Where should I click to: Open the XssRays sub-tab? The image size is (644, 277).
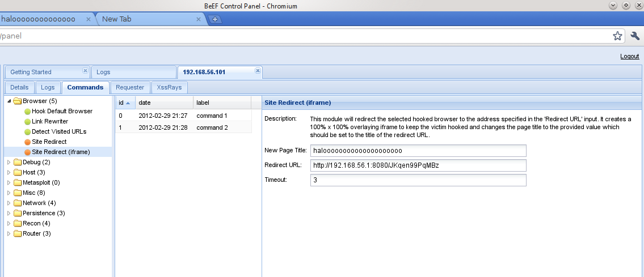[x=169, y=87]
